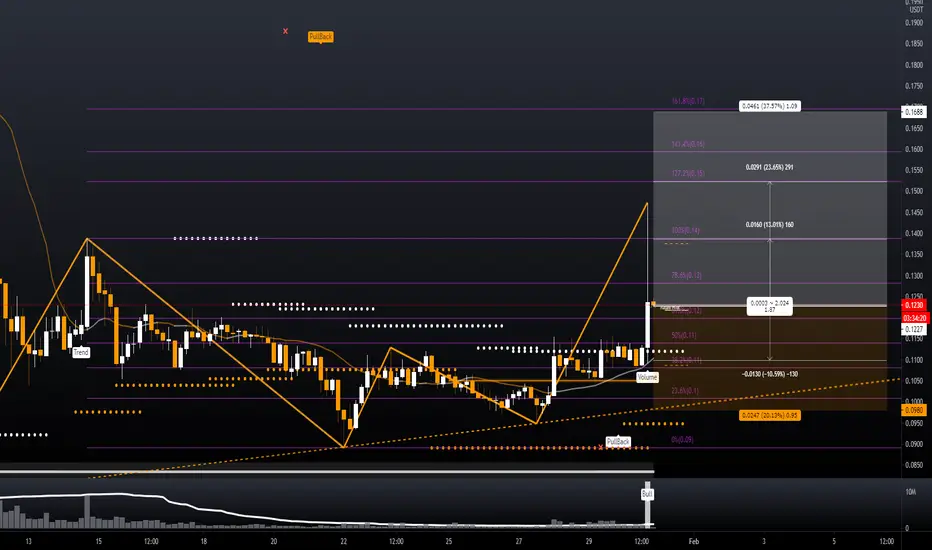Click date 25 on the time axis
Screen dimensions: 932x550
click(x=449, y=542)
